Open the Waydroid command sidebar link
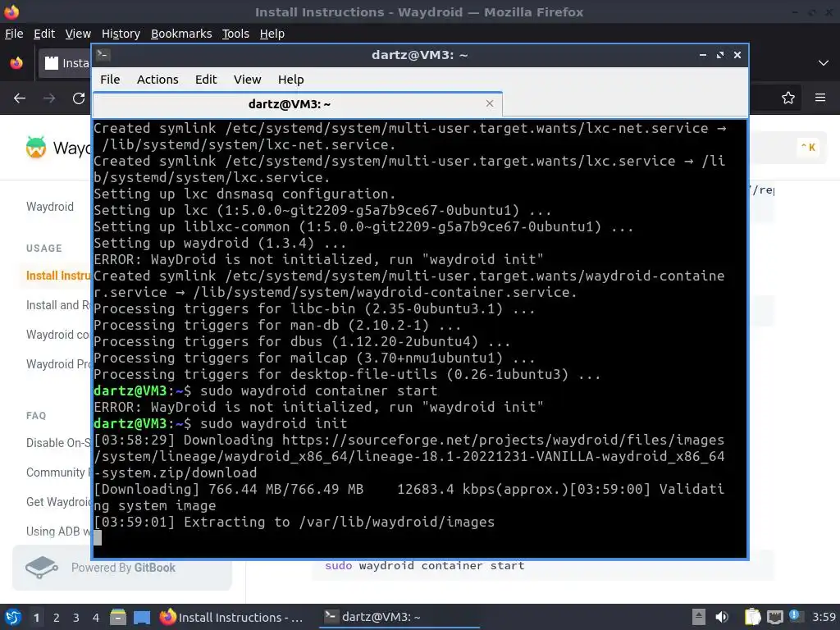 point(58,335)
